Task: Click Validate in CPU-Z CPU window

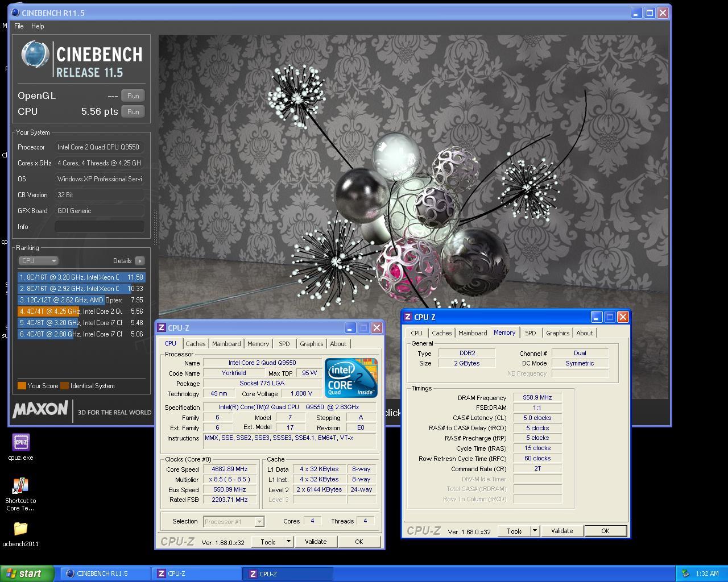Action: (316, 542)
